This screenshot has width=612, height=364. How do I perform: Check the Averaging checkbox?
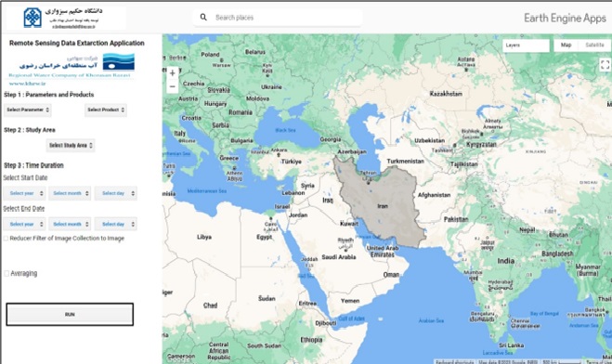coord(7,274)
